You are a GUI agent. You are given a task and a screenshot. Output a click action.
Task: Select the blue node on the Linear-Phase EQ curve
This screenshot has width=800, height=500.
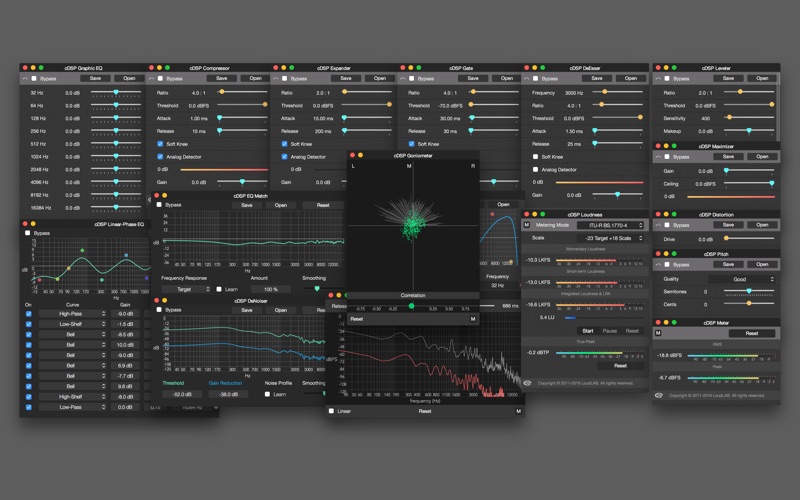[x=126, y=255]
